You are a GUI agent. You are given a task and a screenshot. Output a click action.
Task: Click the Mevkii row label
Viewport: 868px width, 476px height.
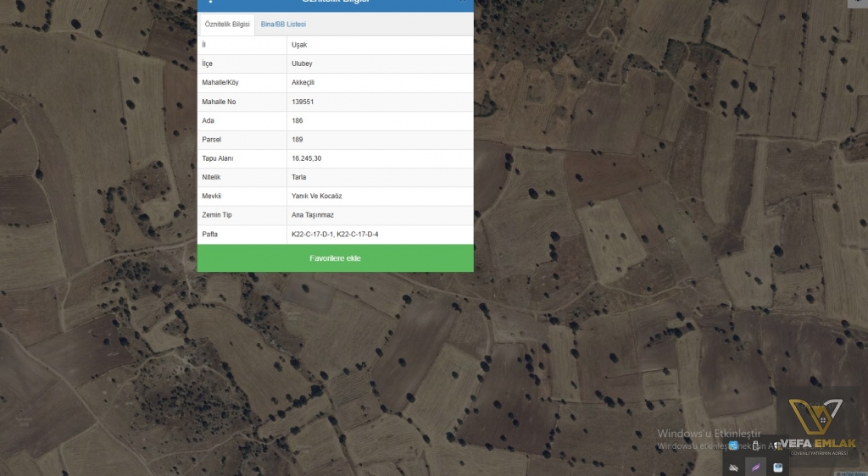pos(211,196)
